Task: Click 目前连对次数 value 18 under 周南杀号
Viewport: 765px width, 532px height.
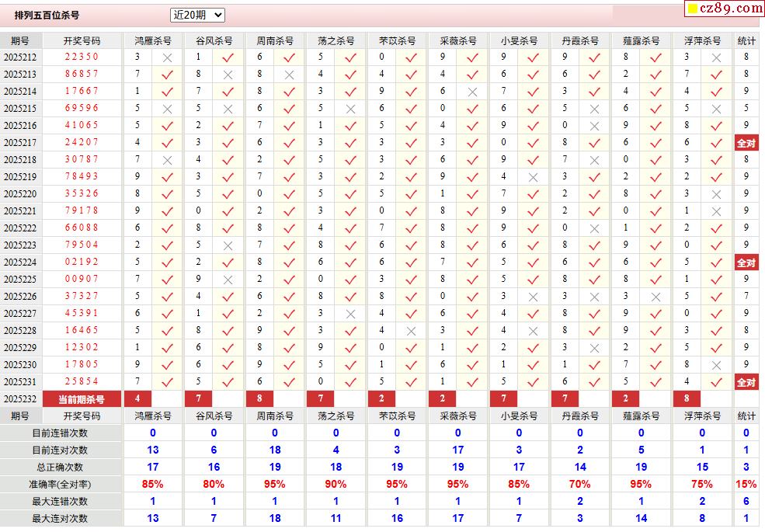Action: click(275, 450)
